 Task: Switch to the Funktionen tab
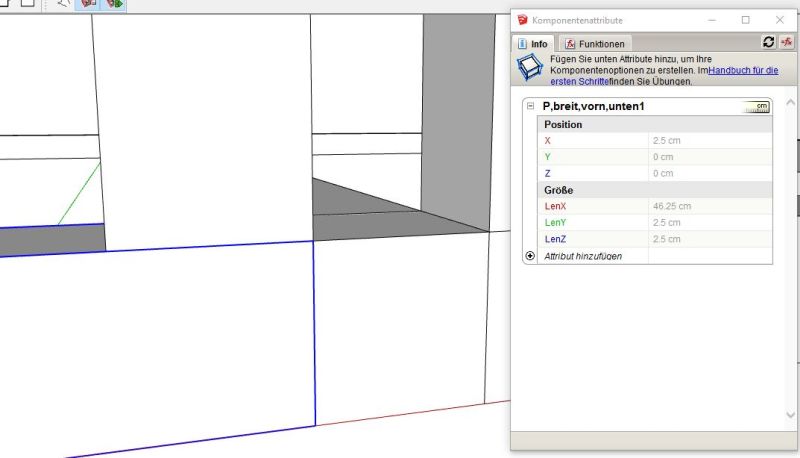point(595,44)
